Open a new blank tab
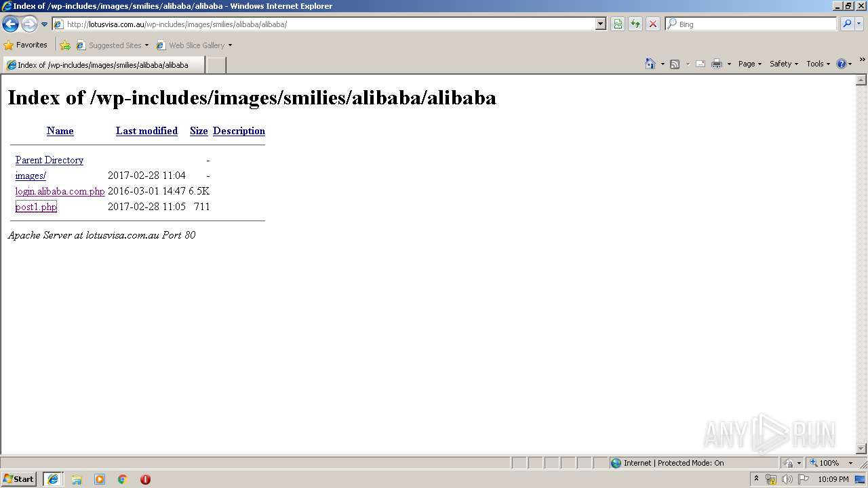Viewport: 868px width, 488px height. click(x=216, y=65)
